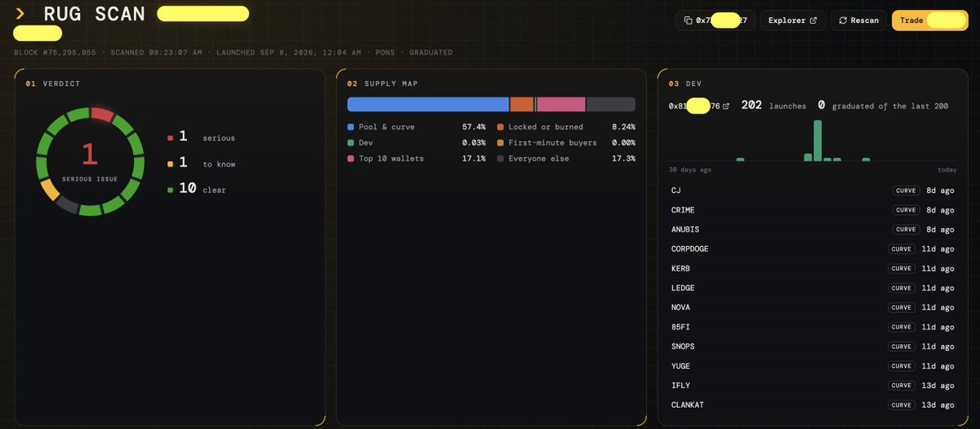Click the CURVE badge on the CLANKAT row
980x429 pixels.
pos(902,405)
